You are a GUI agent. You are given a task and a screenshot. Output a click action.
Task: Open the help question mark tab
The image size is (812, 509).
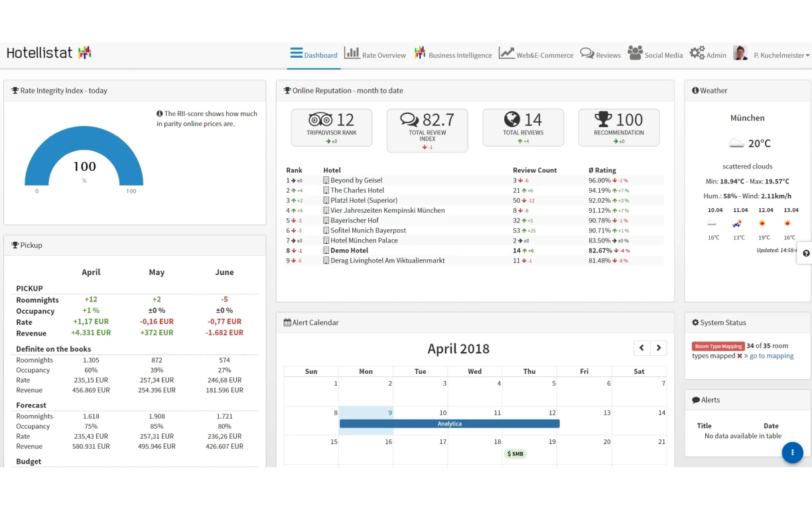coord(805,253)
